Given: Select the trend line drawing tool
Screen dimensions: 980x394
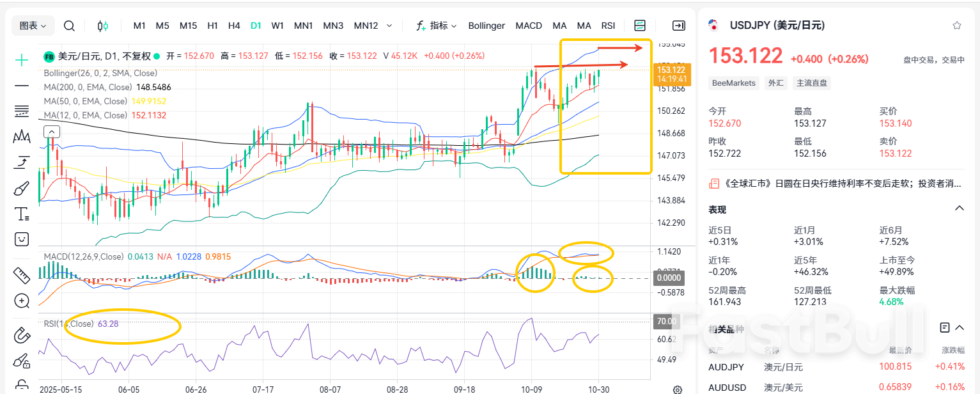Looking at the screenshot, I should point(21,86).
